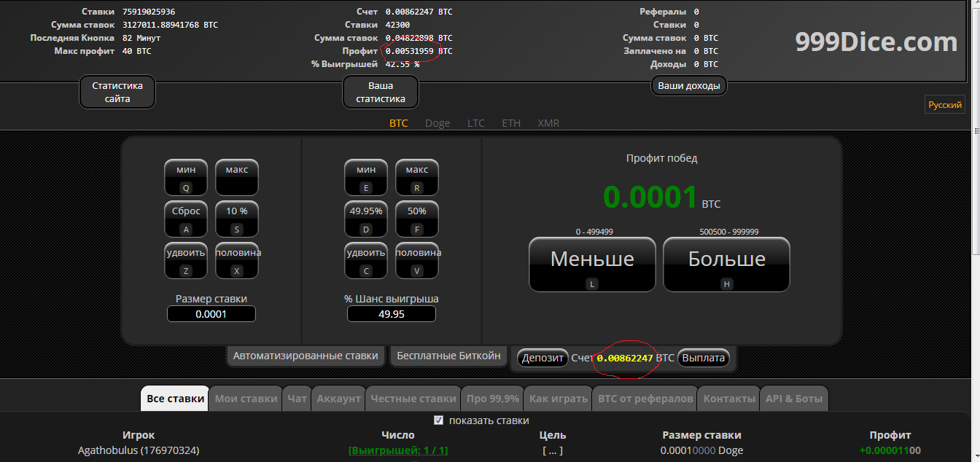Switch currency to Doge

[x=437, y=123]
